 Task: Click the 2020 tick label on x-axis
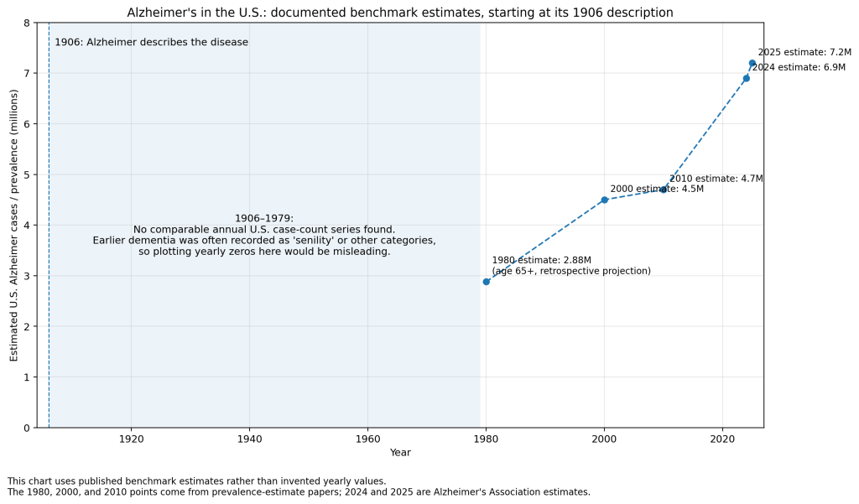tap(722, 439)
